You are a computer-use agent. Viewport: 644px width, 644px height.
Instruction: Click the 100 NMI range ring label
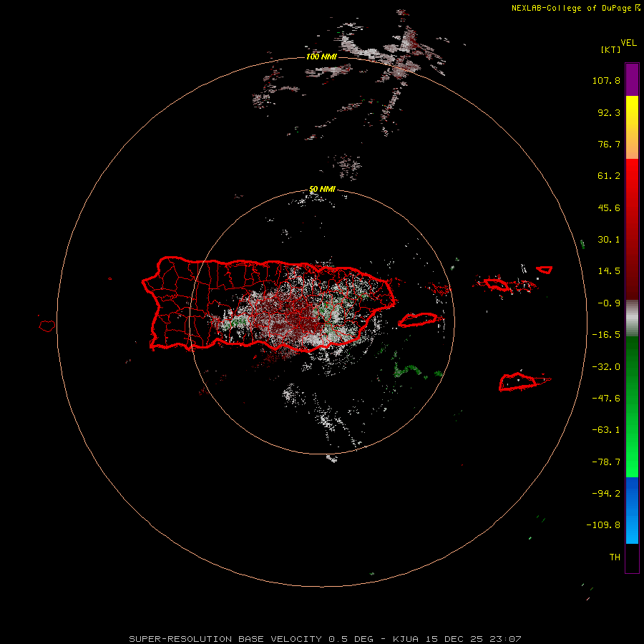(x=321, y=57)
